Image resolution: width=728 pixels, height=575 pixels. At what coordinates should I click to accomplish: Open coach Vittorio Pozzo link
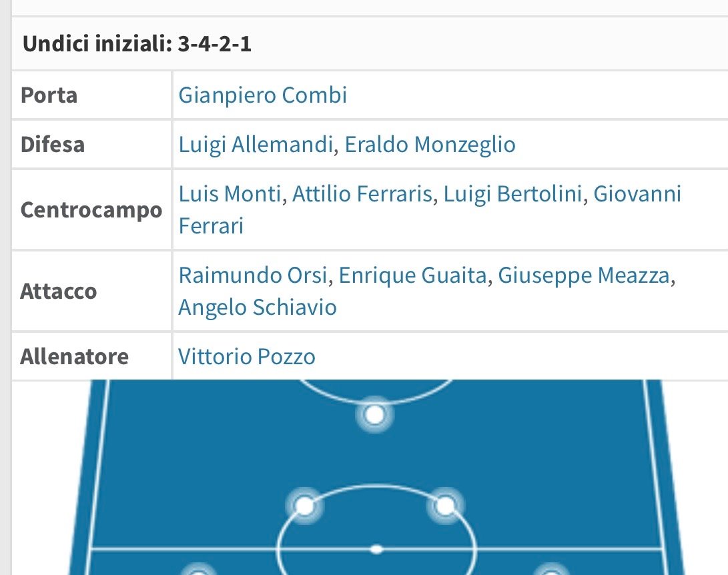tap(246, 357)
